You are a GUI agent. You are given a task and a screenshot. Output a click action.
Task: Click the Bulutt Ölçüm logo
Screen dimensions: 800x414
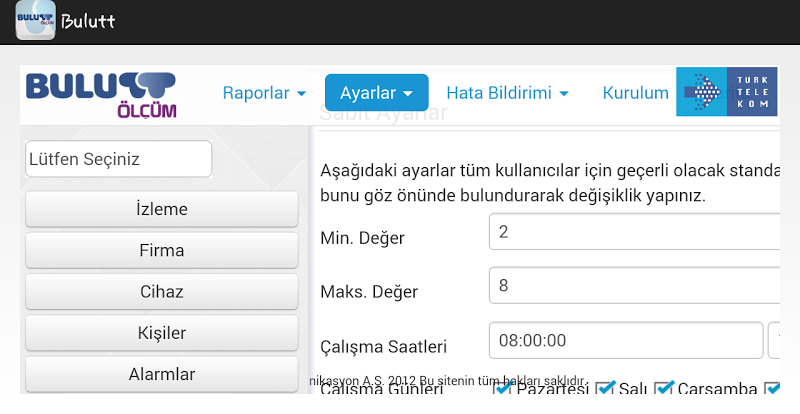101,95
